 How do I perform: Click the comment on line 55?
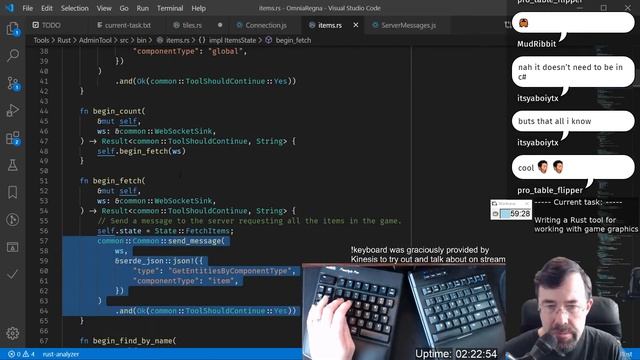click(x=249, y=221)
